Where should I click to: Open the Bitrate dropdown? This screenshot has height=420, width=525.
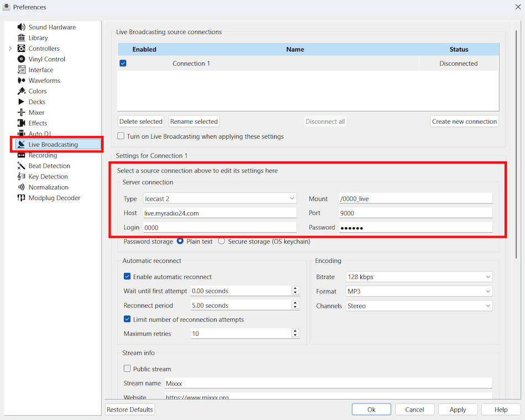click(418, 277)
